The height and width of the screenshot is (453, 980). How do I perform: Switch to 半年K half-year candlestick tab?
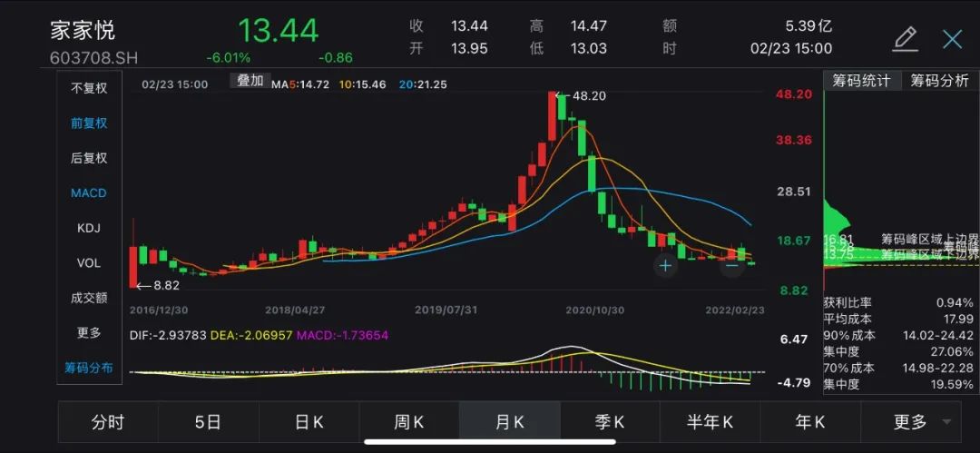(x=710, y=422)
